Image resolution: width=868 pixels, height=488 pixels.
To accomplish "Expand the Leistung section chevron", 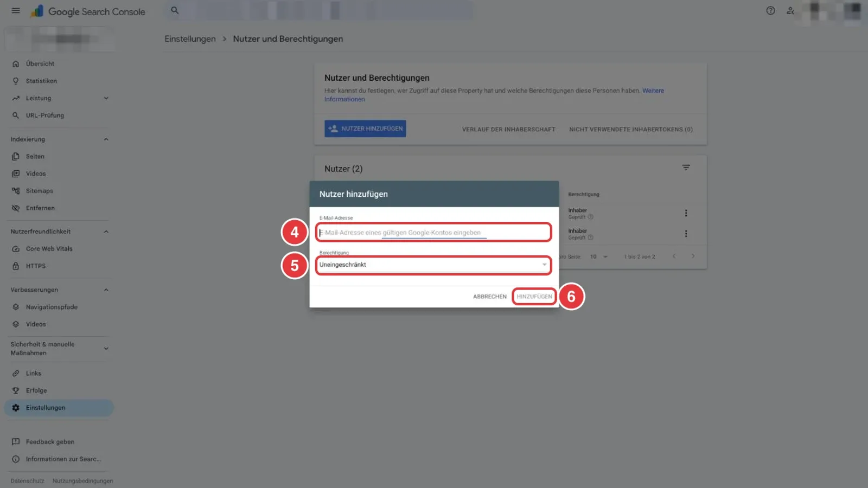I will pyautogui.click(x=106, y=98).
